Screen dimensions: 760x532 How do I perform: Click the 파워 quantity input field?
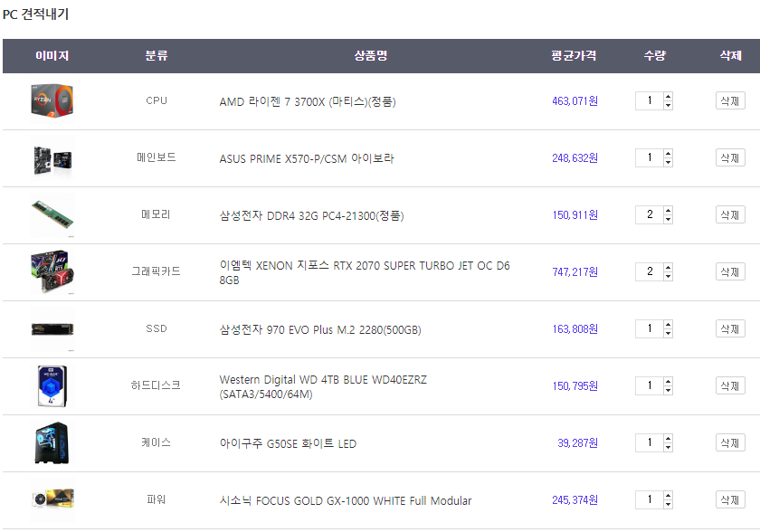click(x=650, y=499)
